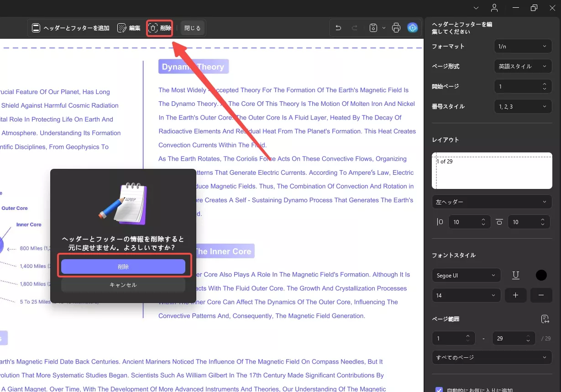Image resolution: width=561 pixels, height=392 pixels.
Task: Open the black font color swatch
Action: [x=541, y=275]
